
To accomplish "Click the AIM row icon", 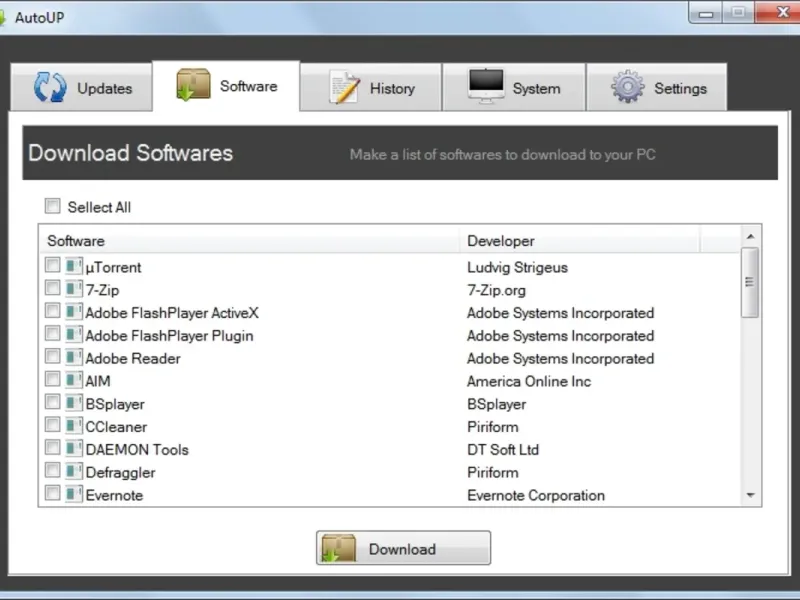I will tap(73, 380).
